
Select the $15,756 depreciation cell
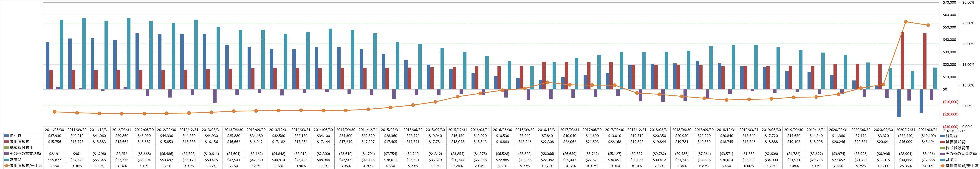[55, 142]
